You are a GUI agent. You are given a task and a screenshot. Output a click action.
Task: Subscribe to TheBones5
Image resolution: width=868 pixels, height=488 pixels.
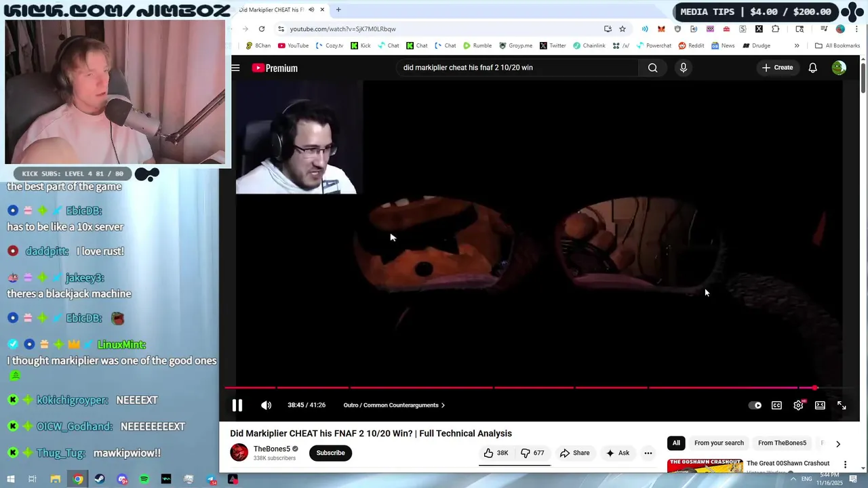(330, 453)
